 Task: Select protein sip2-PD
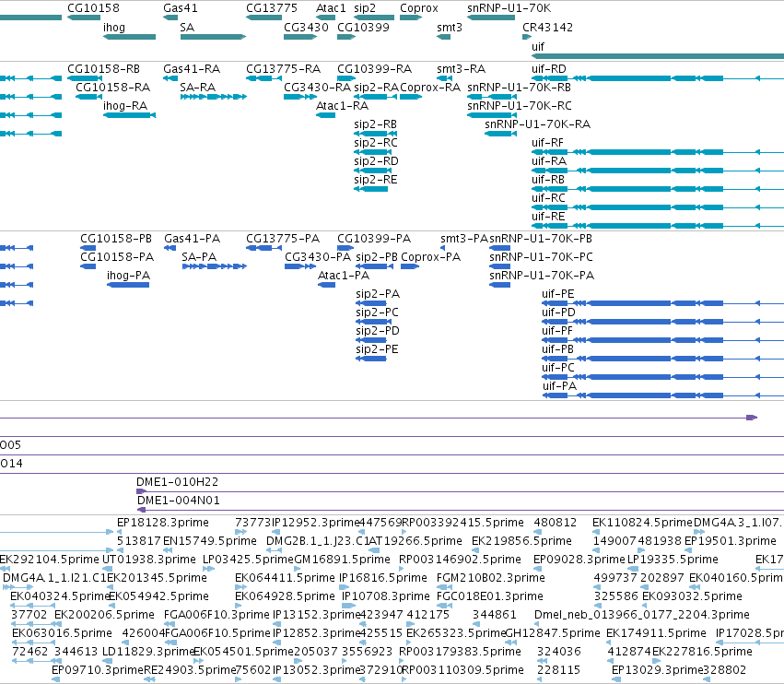pyautogui.click(x=373, y=340)
